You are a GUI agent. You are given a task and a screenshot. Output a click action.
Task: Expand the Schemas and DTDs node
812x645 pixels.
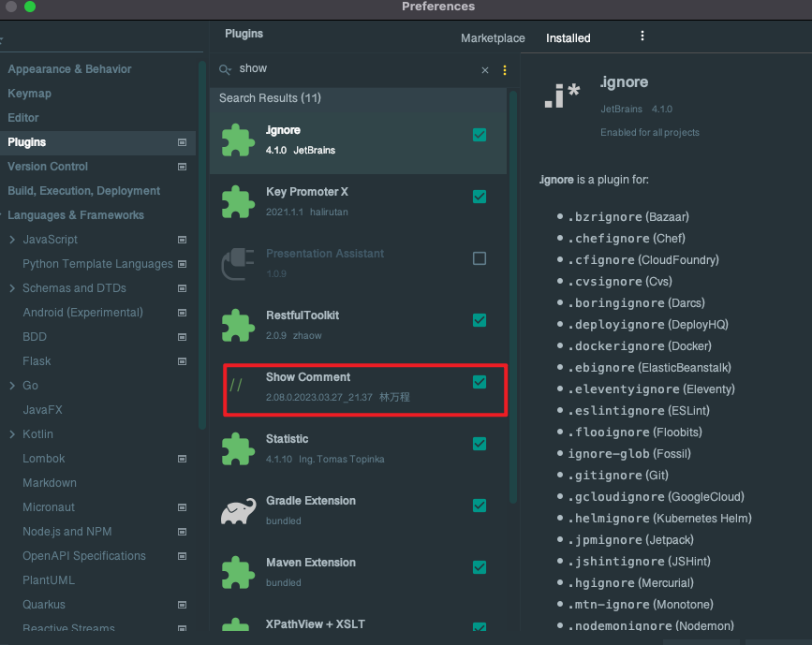[12, 288]
